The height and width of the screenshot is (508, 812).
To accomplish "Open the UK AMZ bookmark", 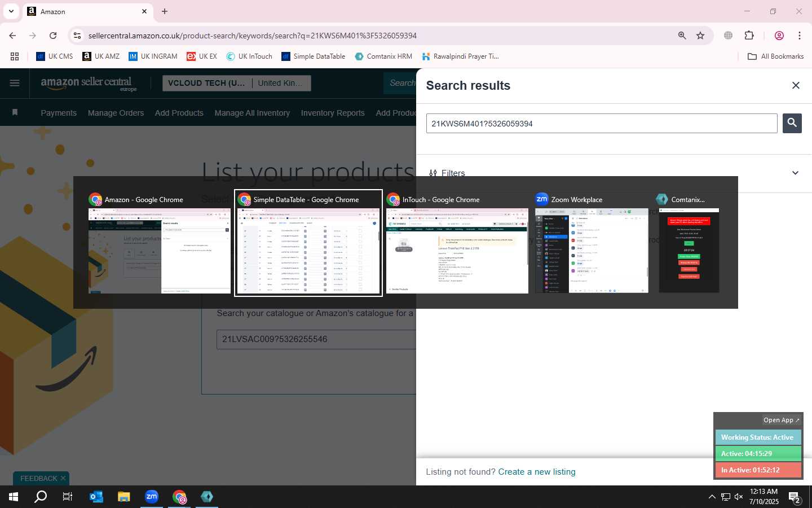I will point(101,56).
